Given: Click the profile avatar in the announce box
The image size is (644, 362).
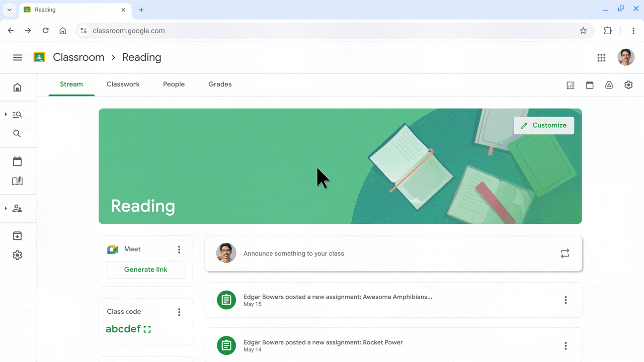Looking at the screenshot, I should (x=226, y=253).
